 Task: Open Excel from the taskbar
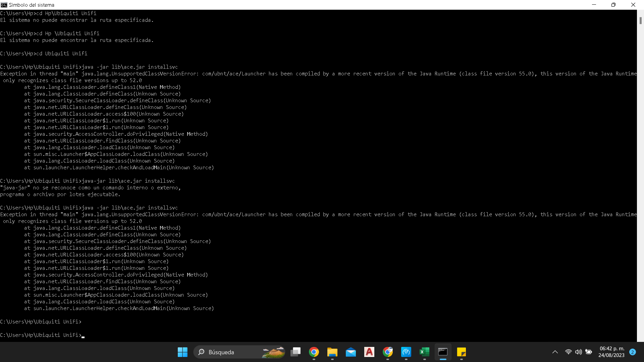425,352
